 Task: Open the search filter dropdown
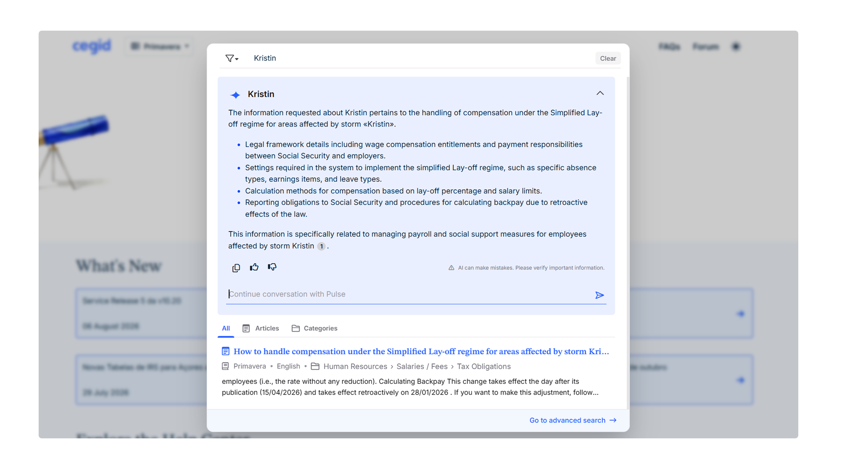pos(231,59)
